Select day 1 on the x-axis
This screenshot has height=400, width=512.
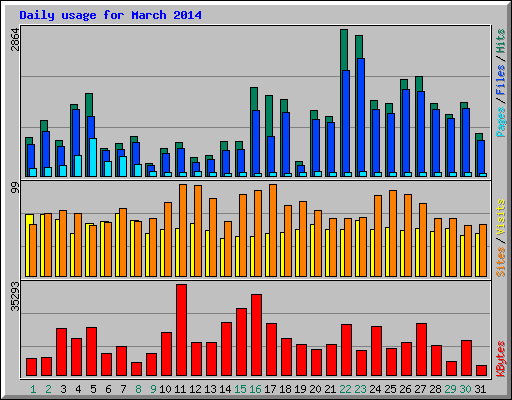33,389
